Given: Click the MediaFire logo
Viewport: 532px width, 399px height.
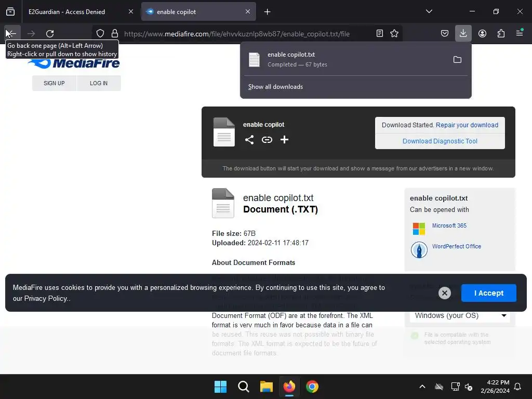Looking at the screenshot, I should point(74,63).
